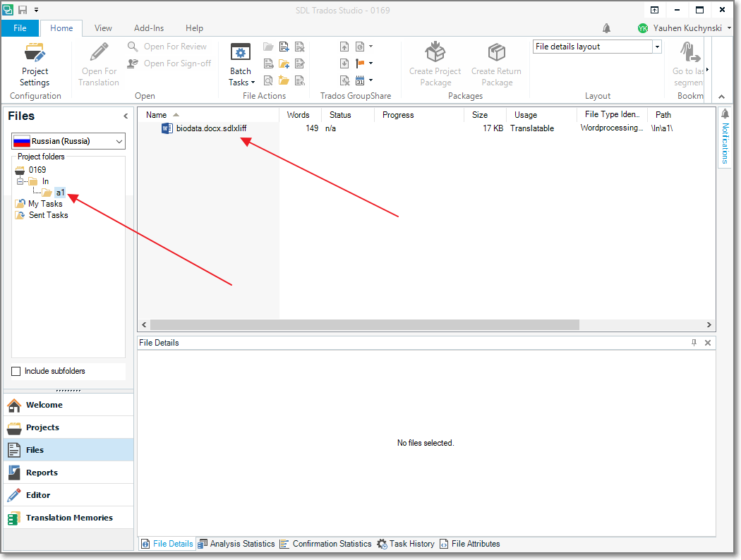The image size is (741, 560).
Task: Click document magnifier icon in File Actions
Action: pyautogui.click(x=268, y=80)
